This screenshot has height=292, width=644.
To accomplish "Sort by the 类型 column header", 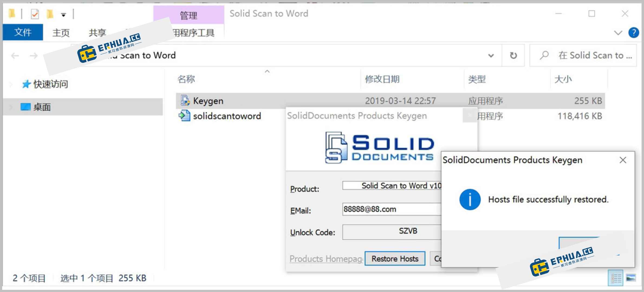I will point(477,79).
